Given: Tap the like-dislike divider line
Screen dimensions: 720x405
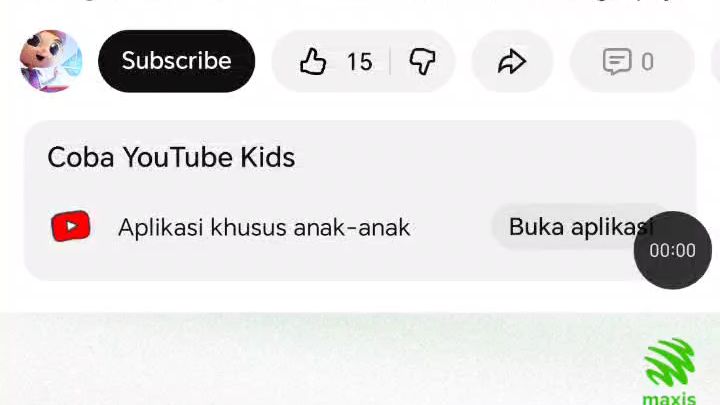Looking at the screenshot, I should [390, 62].
